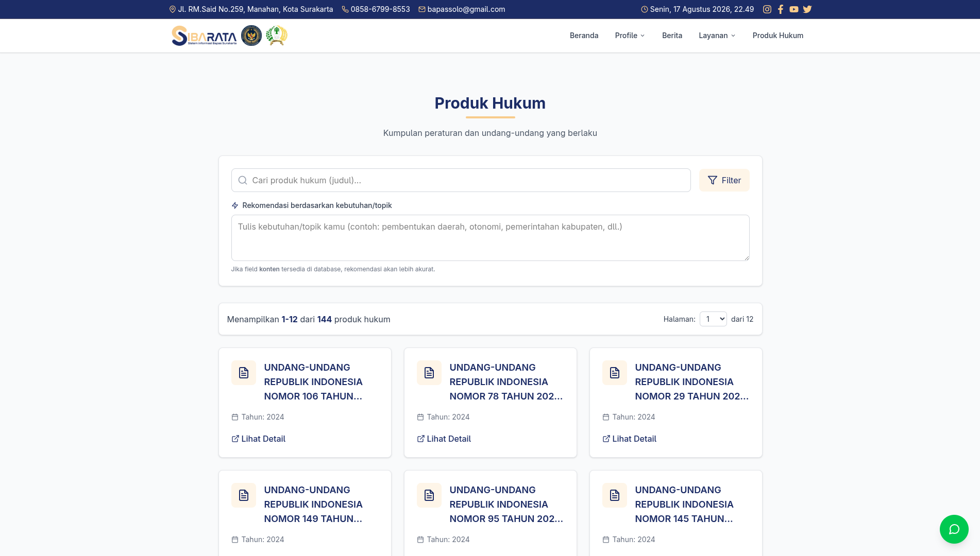Open the Instagram social icon

[767, 9]
